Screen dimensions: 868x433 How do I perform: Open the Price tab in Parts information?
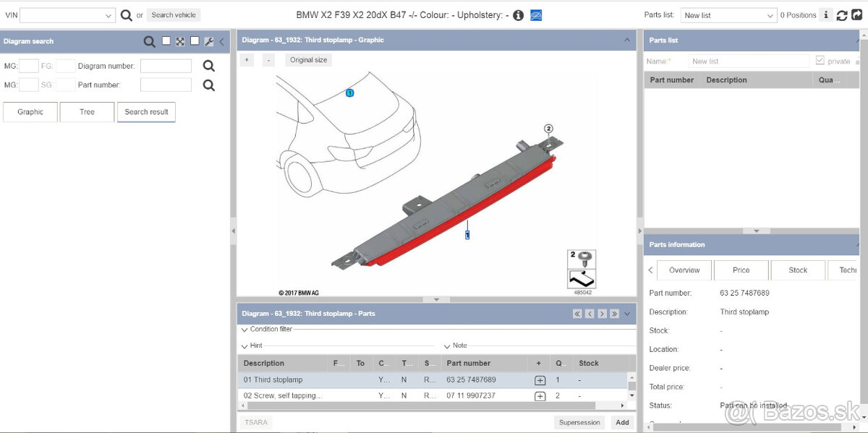click(x=741, y=270)
